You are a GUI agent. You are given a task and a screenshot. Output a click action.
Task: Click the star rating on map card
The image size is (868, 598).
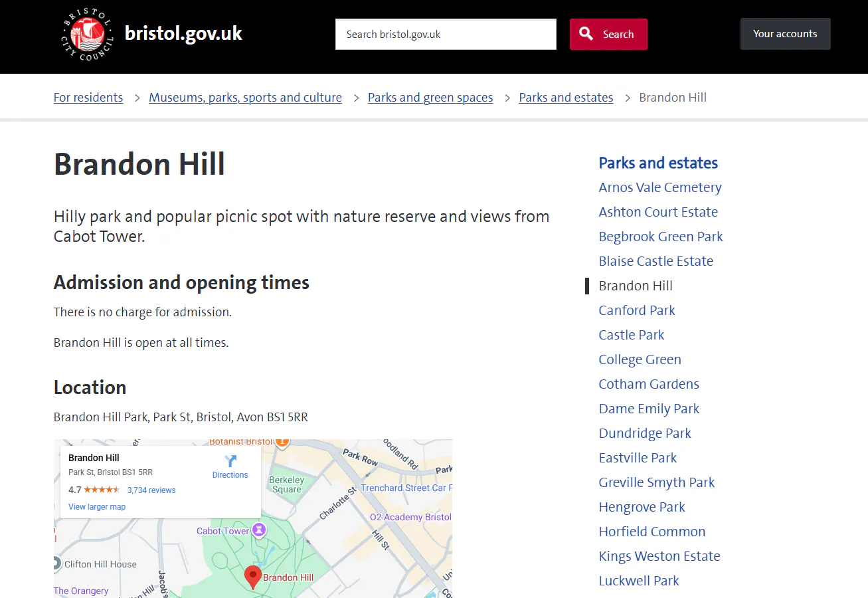coord(102,490)
